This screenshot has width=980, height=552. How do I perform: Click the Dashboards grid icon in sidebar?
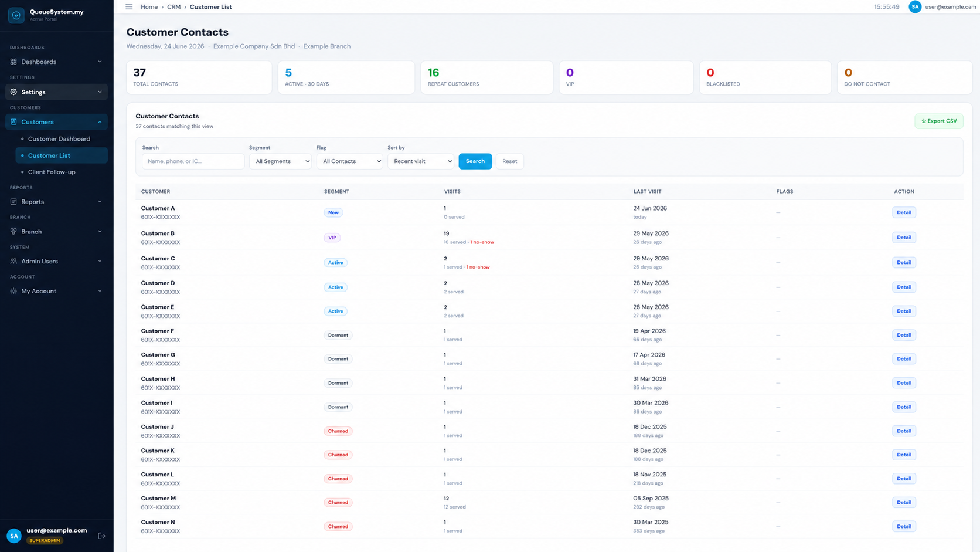click(13, 62)
